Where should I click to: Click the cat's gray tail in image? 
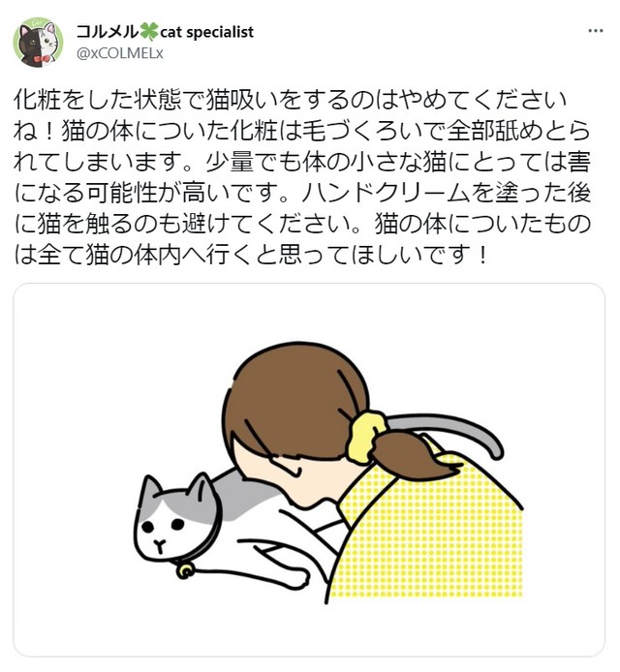454,430
